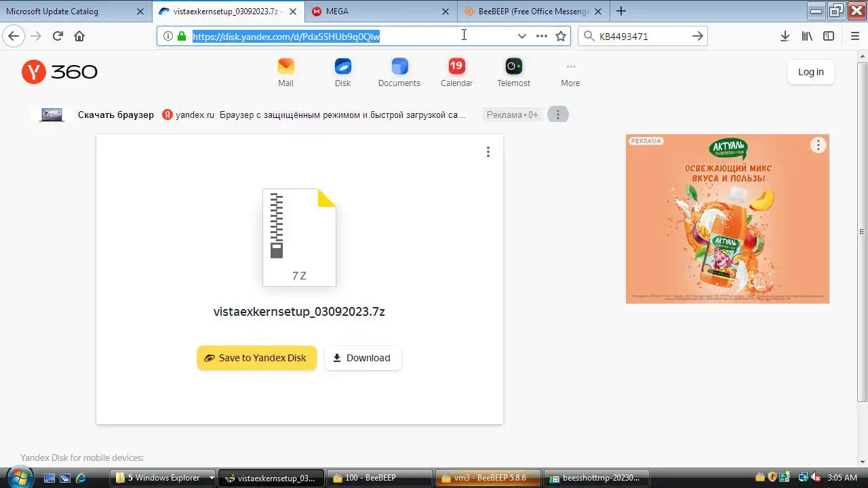
Task: Switch to the MEGA tab
Action: click(x=380, y=12)
